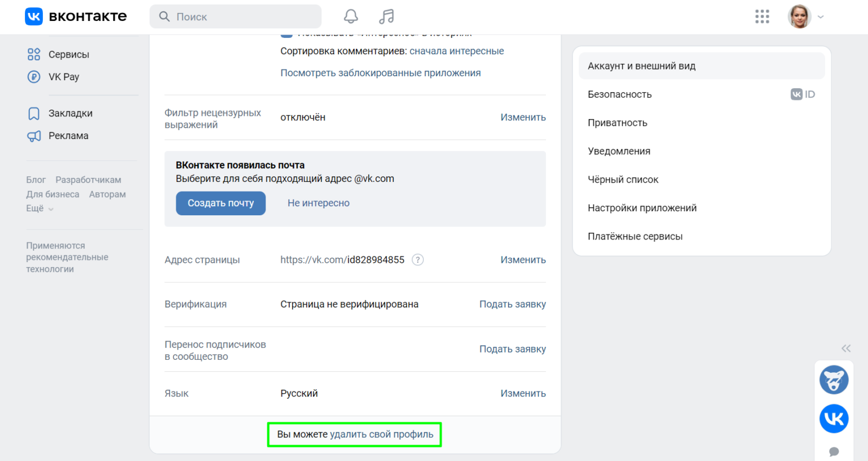
Task: Expand the profile menu chevron
Action: point(821,17)
